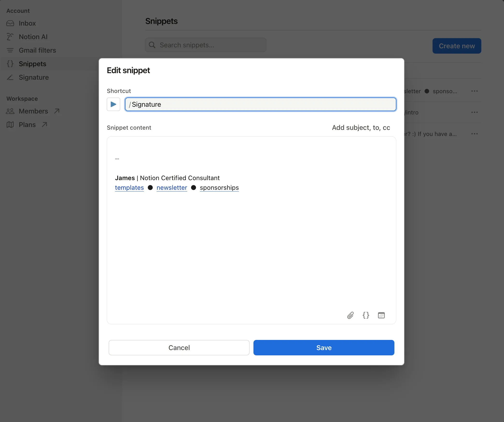The width and height of the screenshot is (504, 422).
Task: Click the templates link in snippet
Action: coord(129,188)
